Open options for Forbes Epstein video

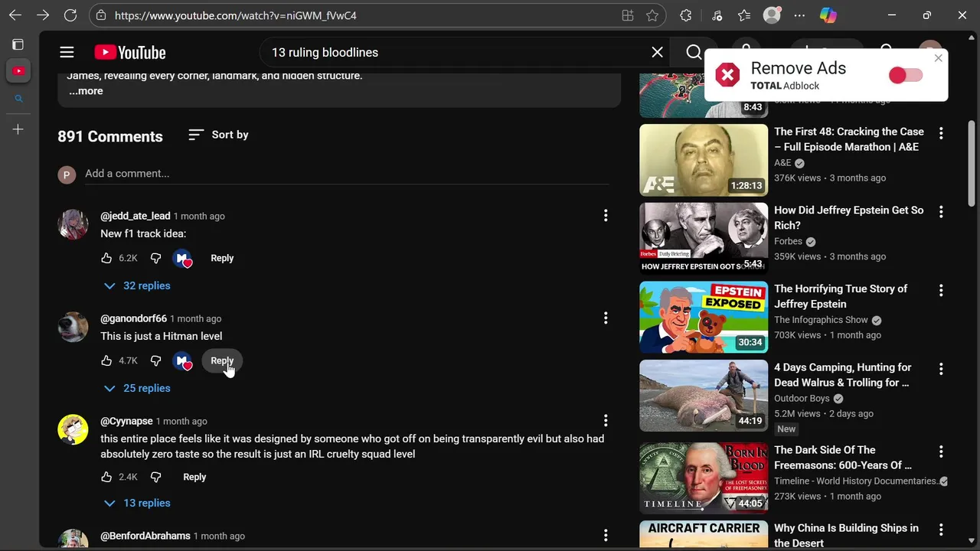pyautogui.click(x=941, y=212)
